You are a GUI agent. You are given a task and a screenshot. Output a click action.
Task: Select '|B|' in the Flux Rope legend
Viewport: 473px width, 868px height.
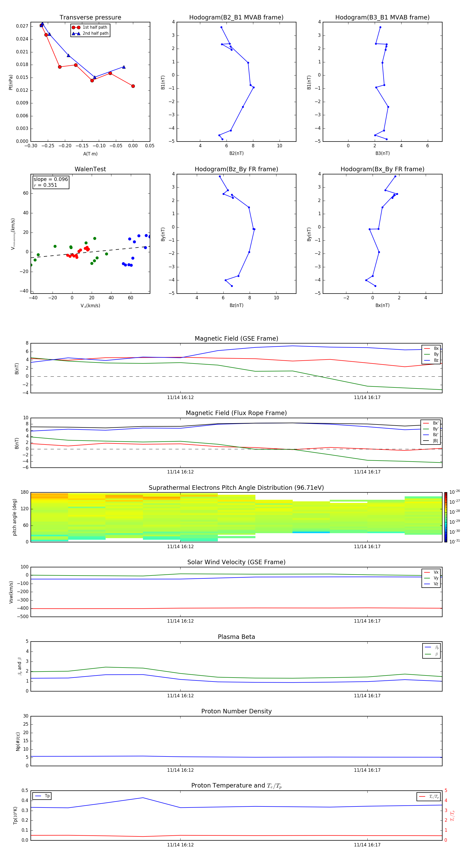[x=431, y=441]
